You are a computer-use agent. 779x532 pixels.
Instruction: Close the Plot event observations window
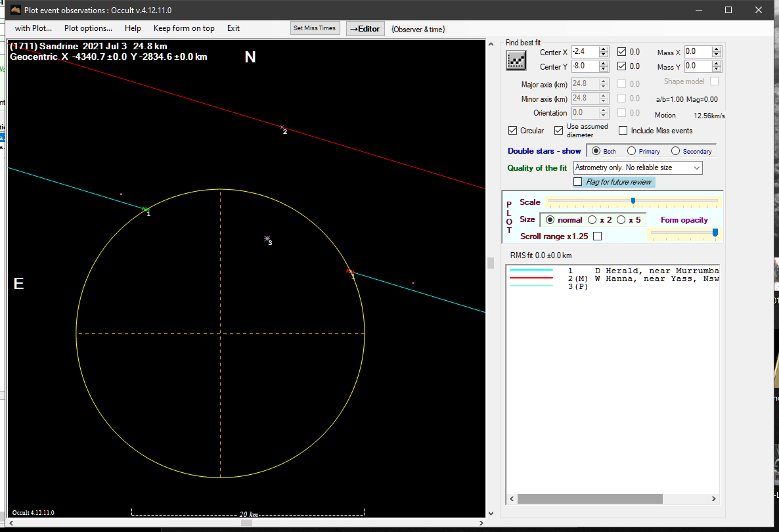pyautogui.click(x=758, y=10)
